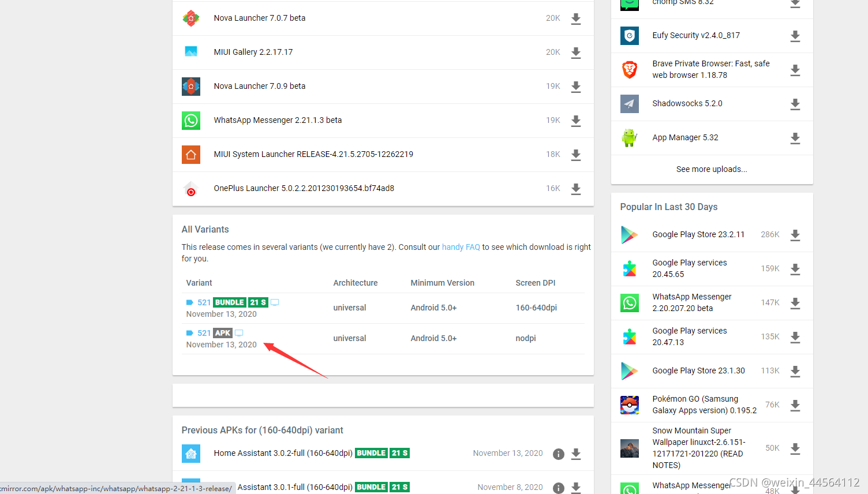The width and height of the screenshot is (868, 494).
Task: Open Home Assistant app thumbnail
Action: tap(191, 454)
